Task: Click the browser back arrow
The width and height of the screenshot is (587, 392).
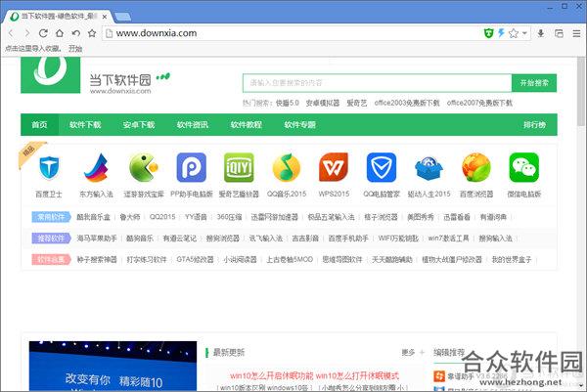Action: [11, 33]
